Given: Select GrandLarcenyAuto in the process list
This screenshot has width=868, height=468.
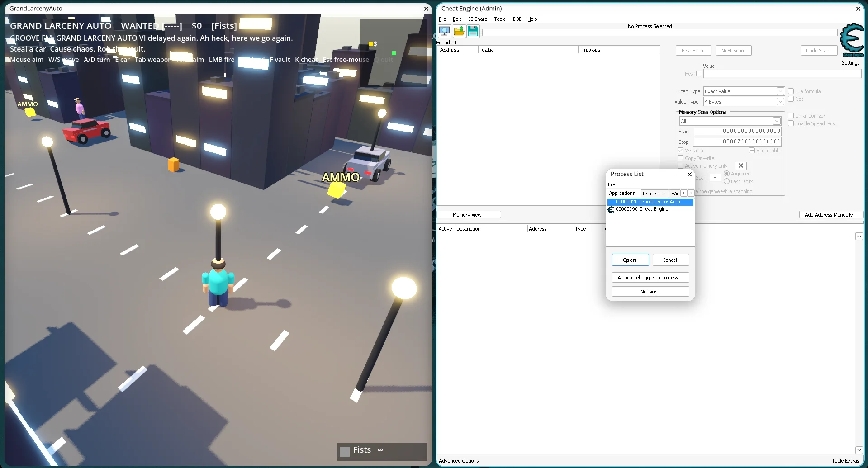Looking at the screenshot, I should [x=650, y=202].
